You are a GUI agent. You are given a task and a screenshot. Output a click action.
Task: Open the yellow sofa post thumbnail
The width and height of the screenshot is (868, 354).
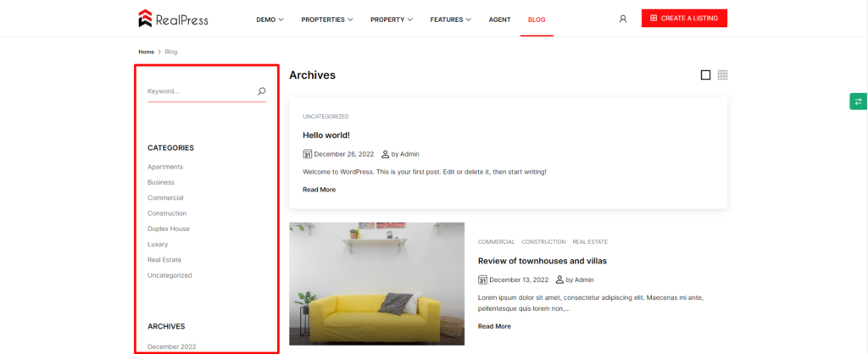(x=376, y=283)
